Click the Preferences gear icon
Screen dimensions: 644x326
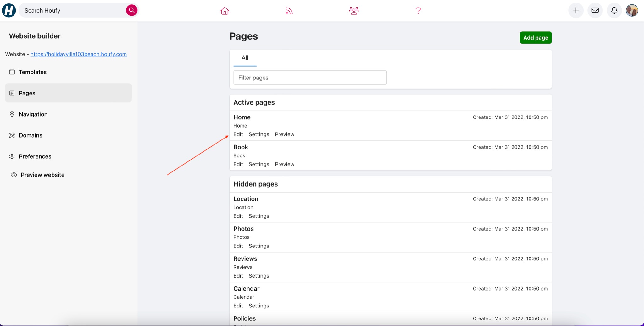[12, 156]
